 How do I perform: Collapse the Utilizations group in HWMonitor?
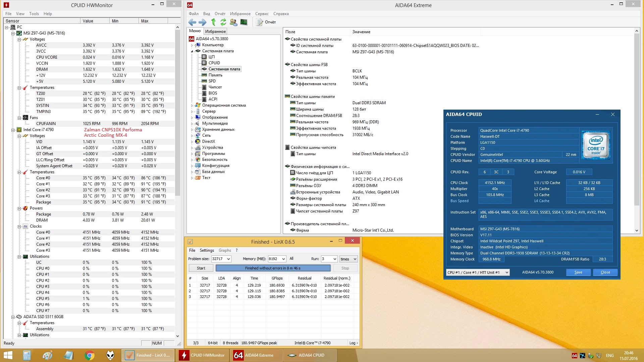[19, 257]
